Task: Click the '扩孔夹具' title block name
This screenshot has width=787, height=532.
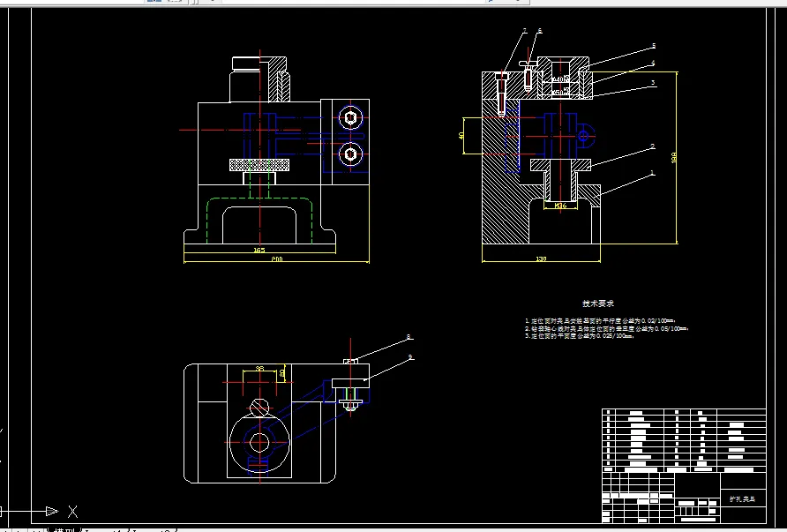Action: (x=742, y=499)
